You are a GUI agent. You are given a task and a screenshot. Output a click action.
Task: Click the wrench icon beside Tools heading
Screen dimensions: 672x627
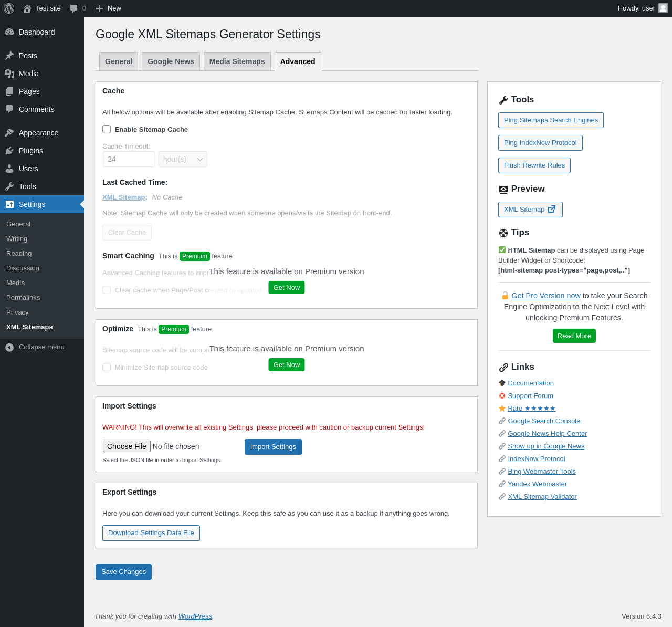point(503,100)
